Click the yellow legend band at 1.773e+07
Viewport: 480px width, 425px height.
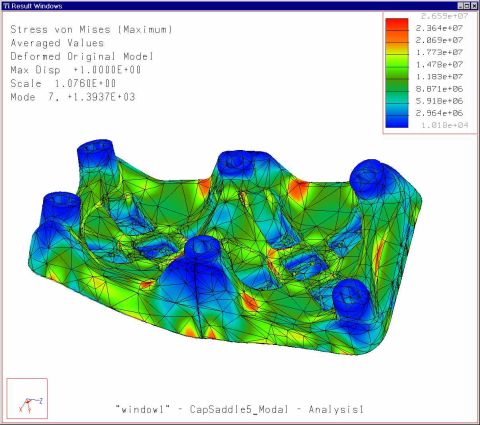(397, 49)
